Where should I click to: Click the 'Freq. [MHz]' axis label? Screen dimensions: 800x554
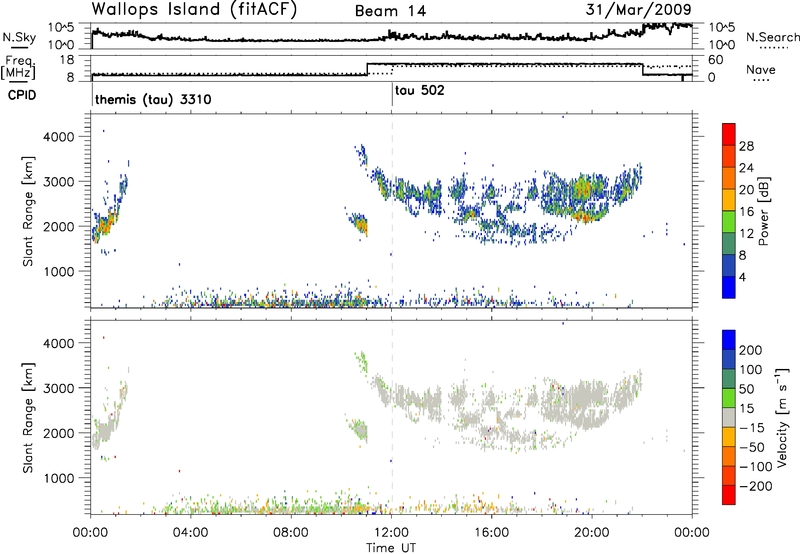[20, 67]
